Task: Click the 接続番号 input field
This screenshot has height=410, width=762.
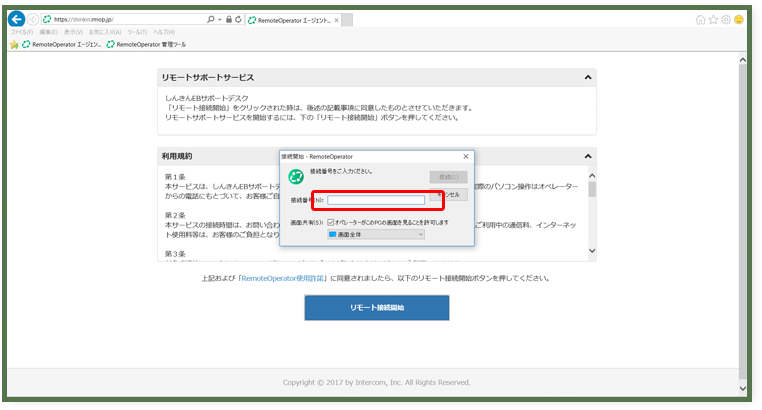Action: pyautogui.click(x=376, y=200)
